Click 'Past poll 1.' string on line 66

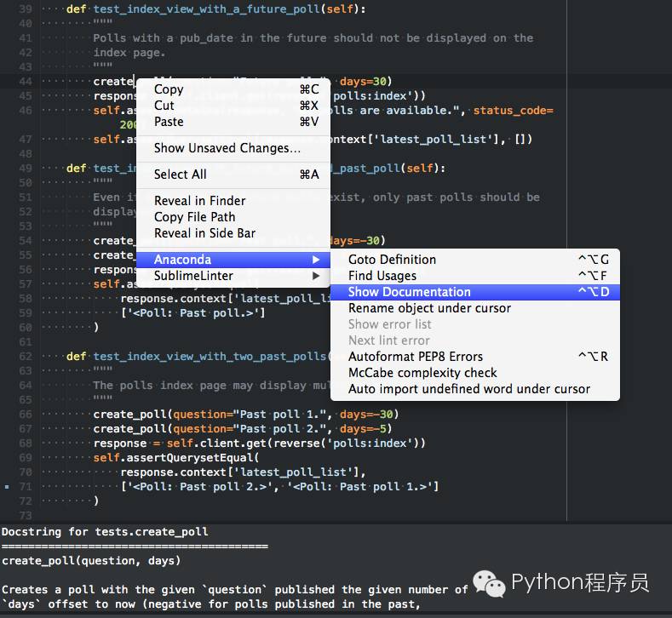(283, 415)
